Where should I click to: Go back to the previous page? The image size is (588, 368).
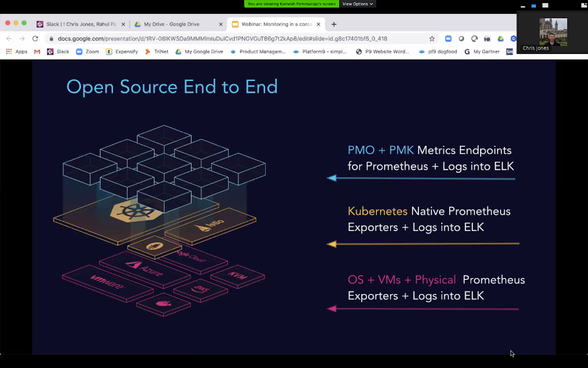(x=9, y=38)
